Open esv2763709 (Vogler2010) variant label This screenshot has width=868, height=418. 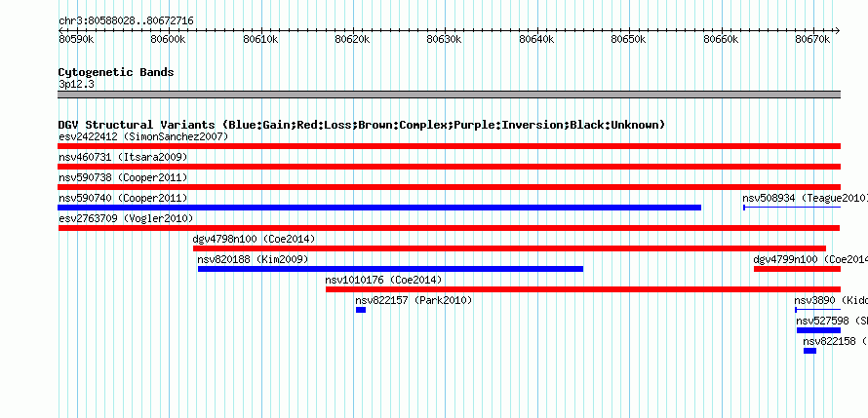pos(126,218)
